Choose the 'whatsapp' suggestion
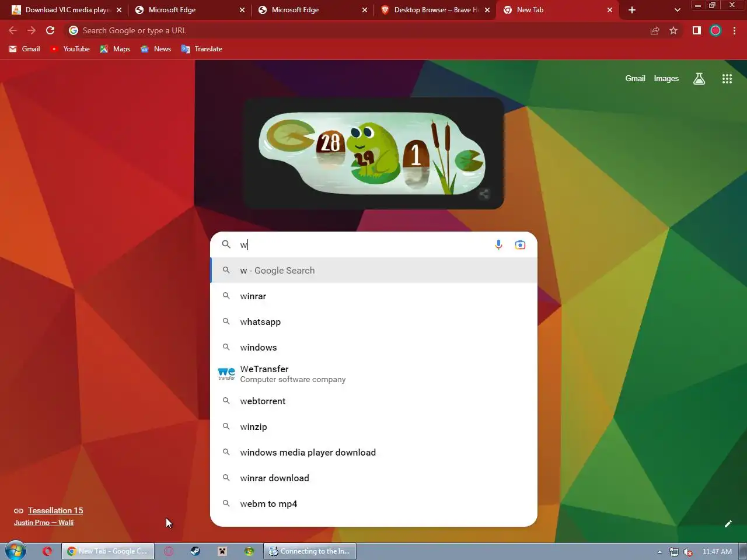Viewport: 747px width, 560px height. (x=373, y=322)
